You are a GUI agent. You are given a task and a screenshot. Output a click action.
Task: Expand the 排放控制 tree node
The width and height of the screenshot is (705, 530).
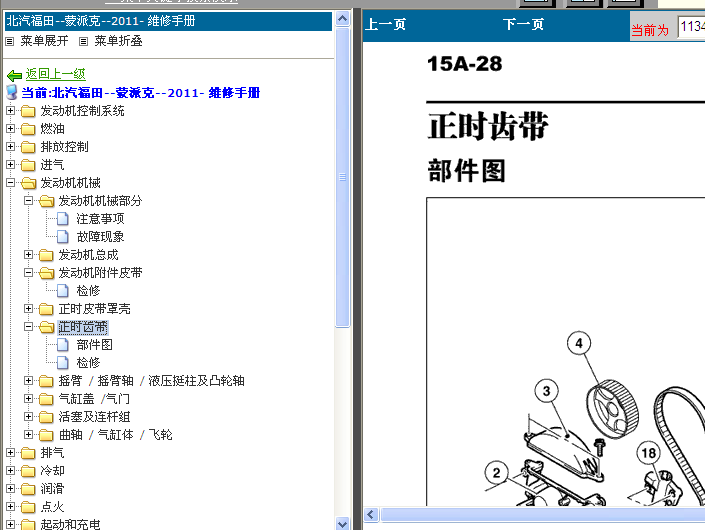10,147
